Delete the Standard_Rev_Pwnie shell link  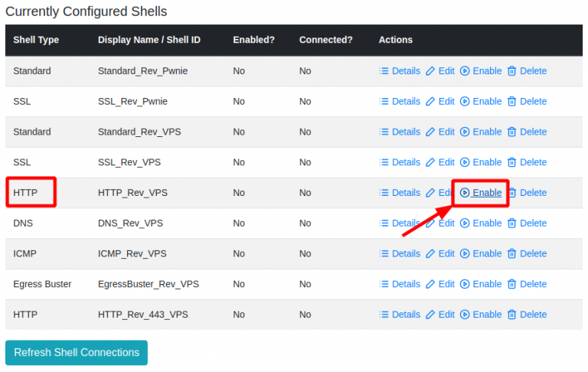click(533, 71)
